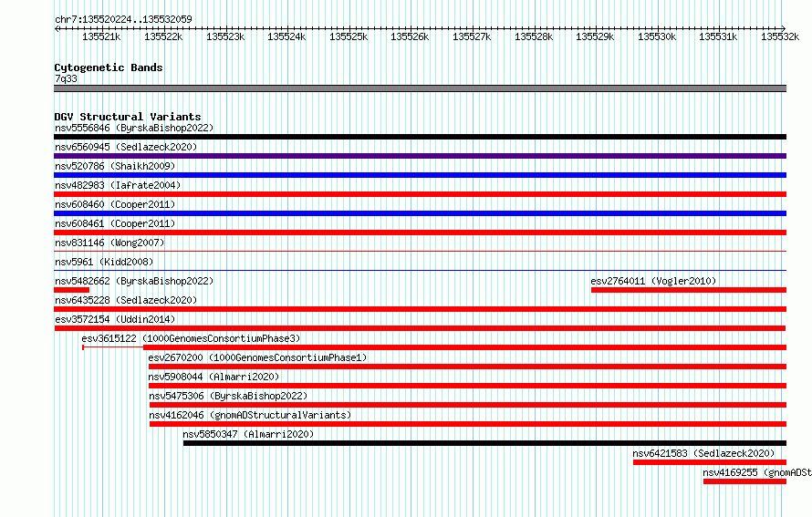
Task: Open nsv608461 (Cooper2011) variant label
Action: (x=115, y=223)
